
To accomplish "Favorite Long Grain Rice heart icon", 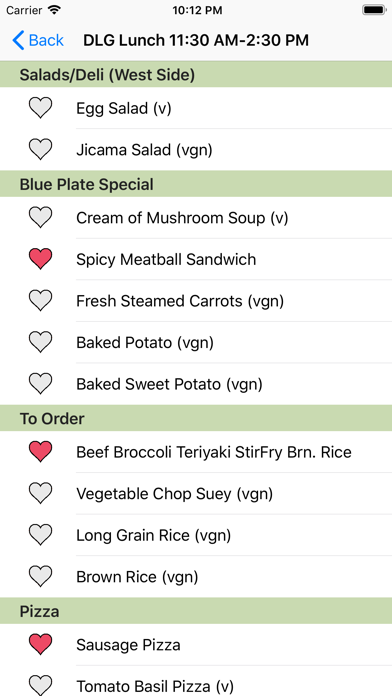I will tap(40, 535).
